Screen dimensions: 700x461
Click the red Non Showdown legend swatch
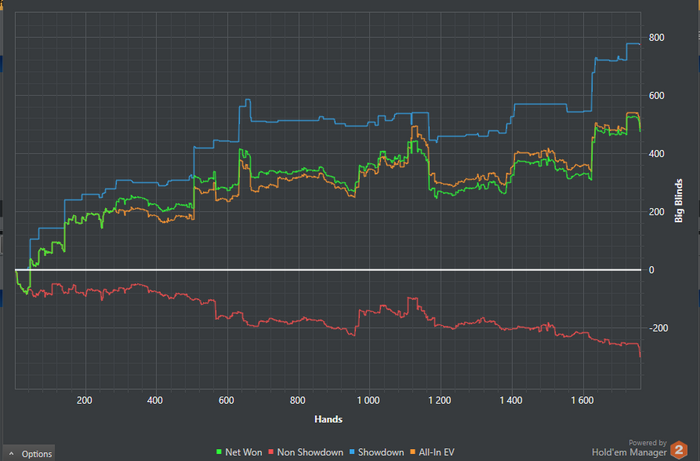[x=271, y=452]
